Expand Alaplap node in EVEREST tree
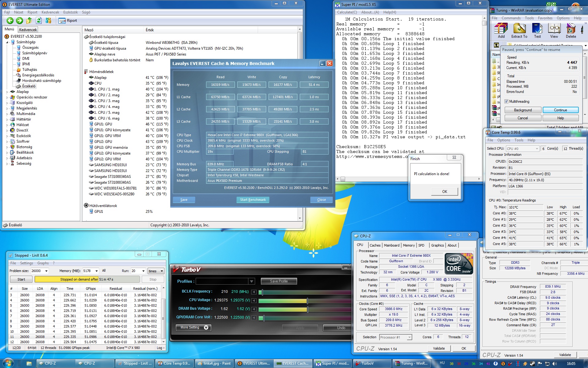 (7, 92)
